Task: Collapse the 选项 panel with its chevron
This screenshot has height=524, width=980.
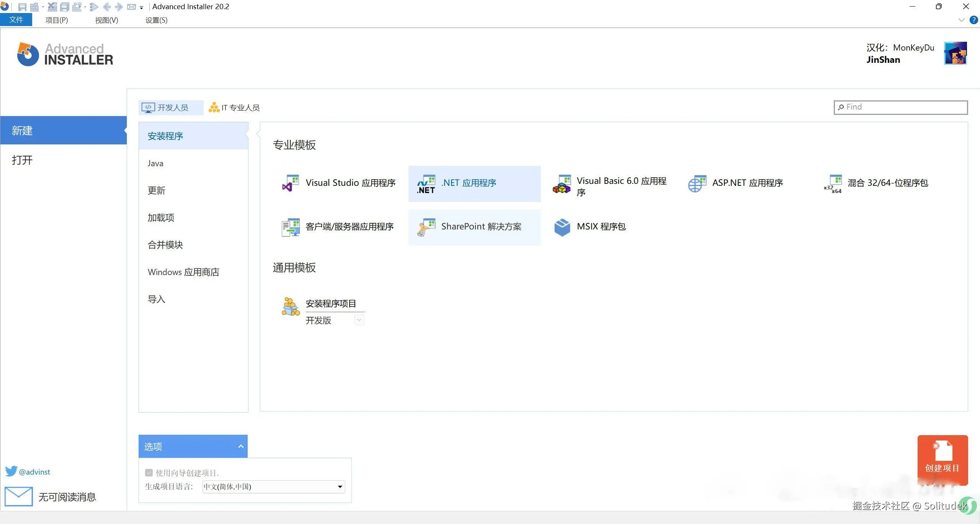Action: coord(241,446)
